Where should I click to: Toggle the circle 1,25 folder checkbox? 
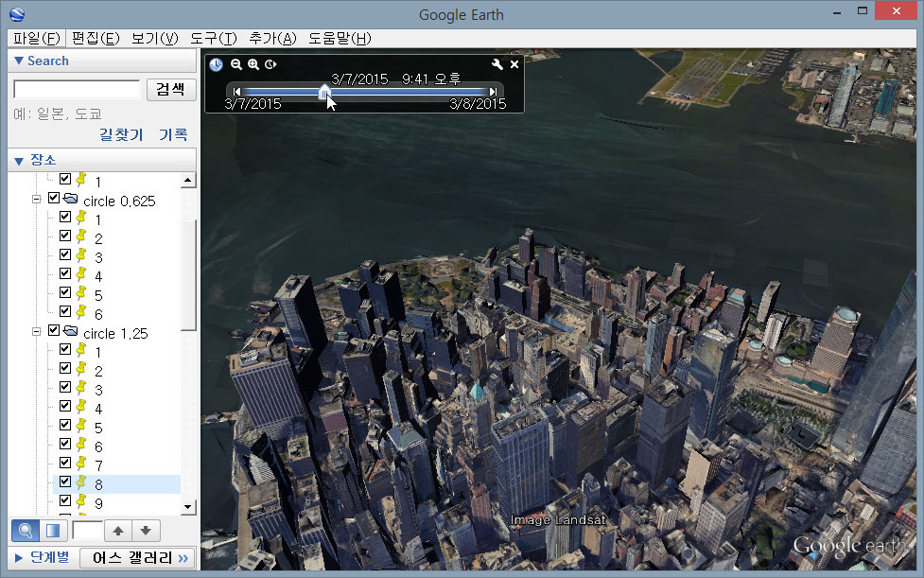pyautogui.click(x=54, y=332)
